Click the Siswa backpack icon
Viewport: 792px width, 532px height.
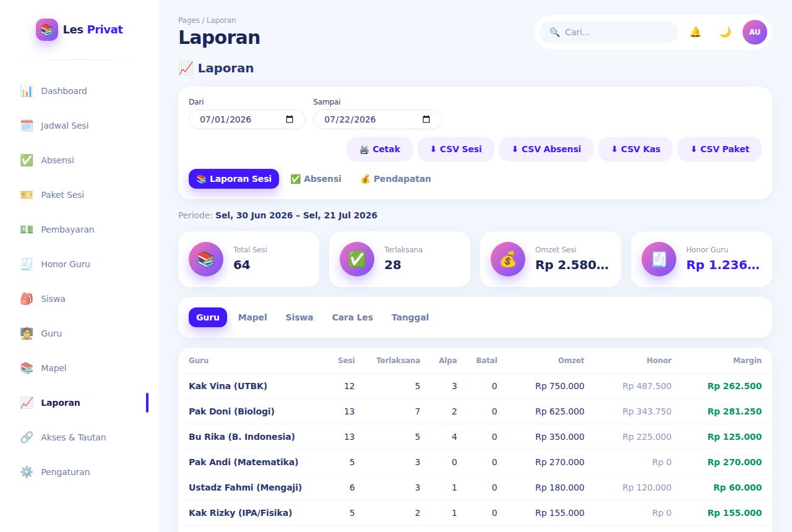pyautogui.click(x=27, y=299)
